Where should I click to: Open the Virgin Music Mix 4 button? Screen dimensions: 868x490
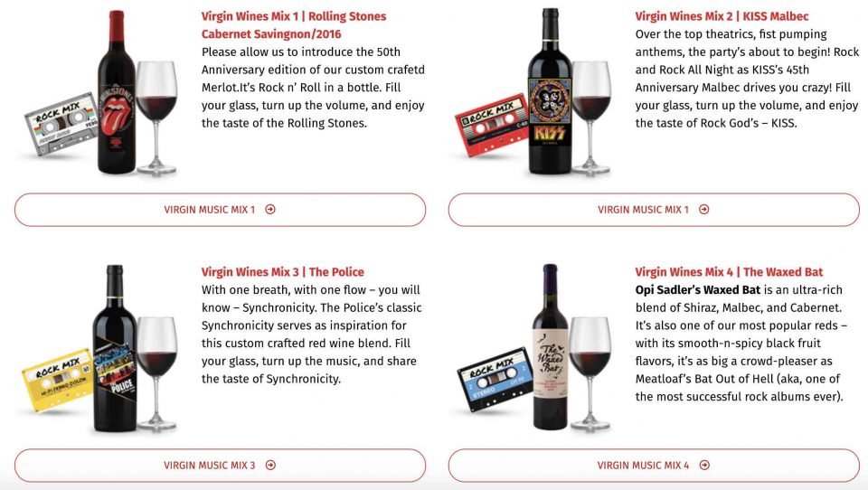(654, 466)
